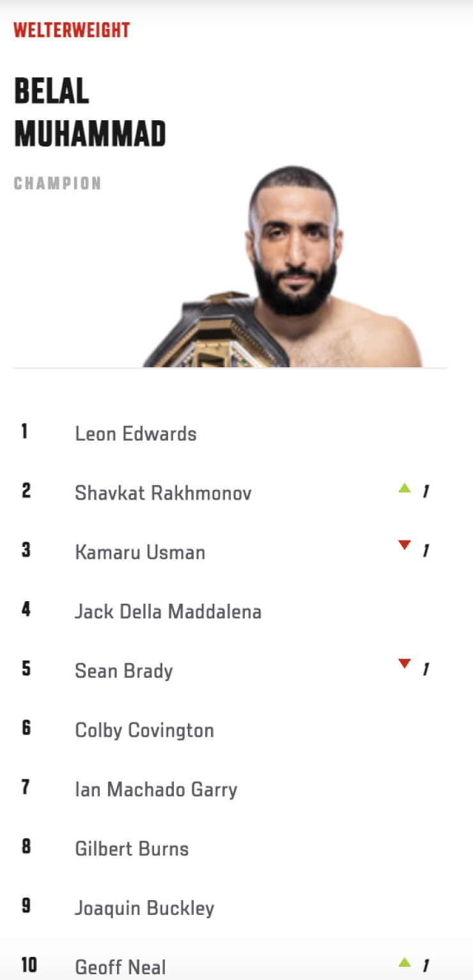
Task: Click rank change number next to Kamaru Usman
Action: point(426,551)
